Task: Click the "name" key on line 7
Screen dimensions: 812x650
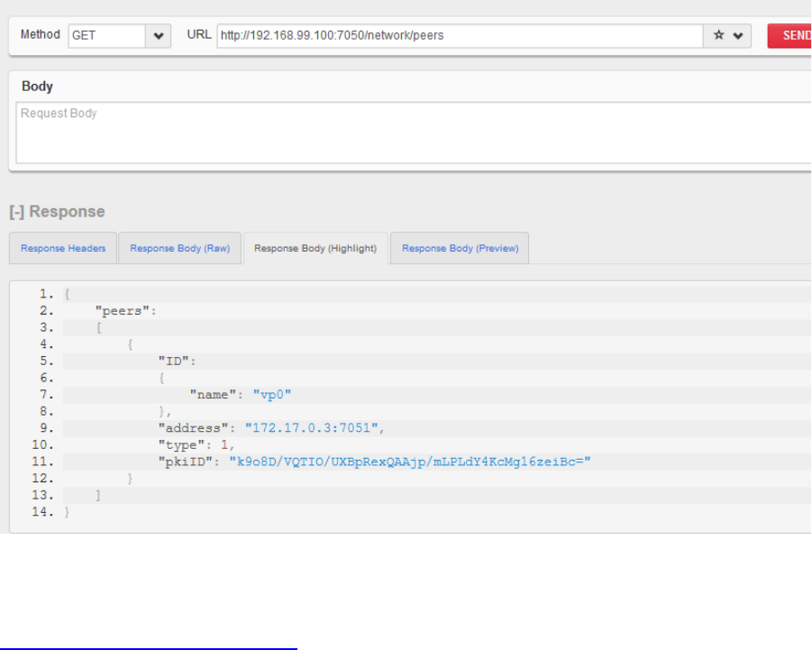Action: coord(213,395)
